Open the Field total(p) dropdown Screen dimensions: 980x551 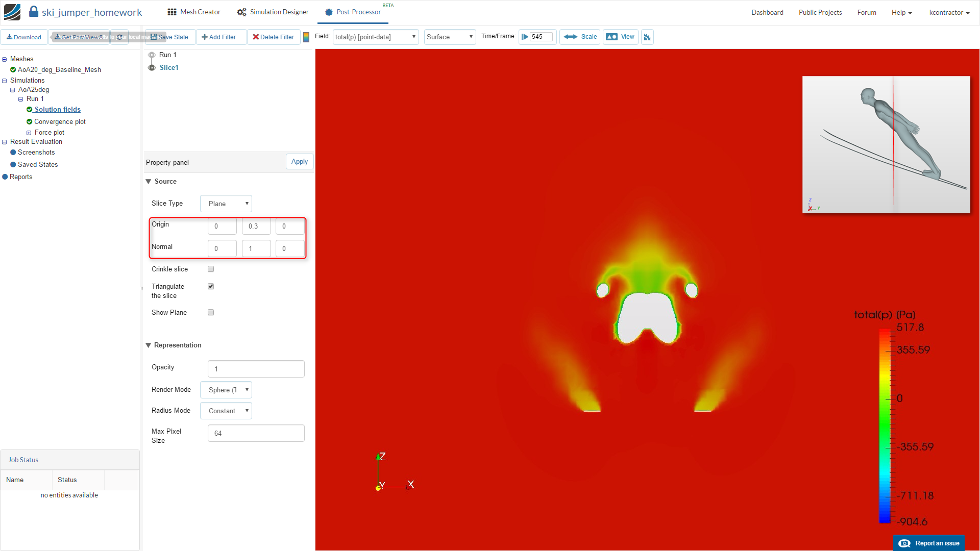(376, 37)
